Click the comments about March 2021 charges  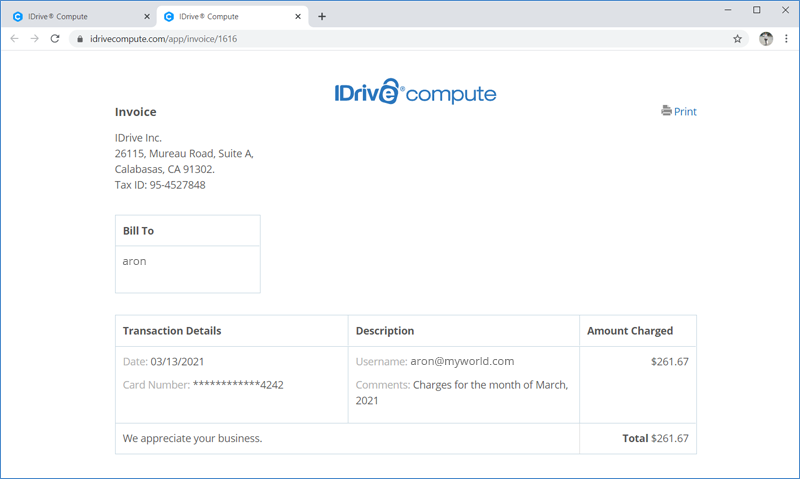pyautogui.click(x=462, y=392)
